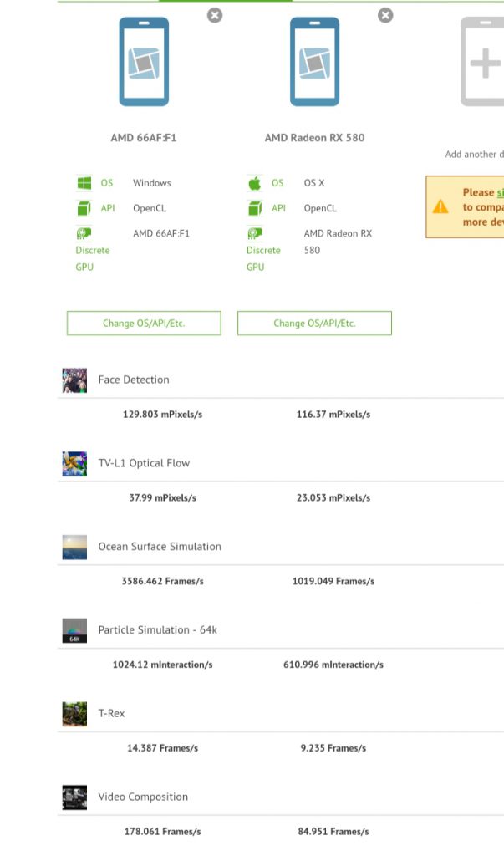Viewport: 504px width, 856px height.
Task: Select the TV-L1 Optical Flow label
Action: pos(144,463)
